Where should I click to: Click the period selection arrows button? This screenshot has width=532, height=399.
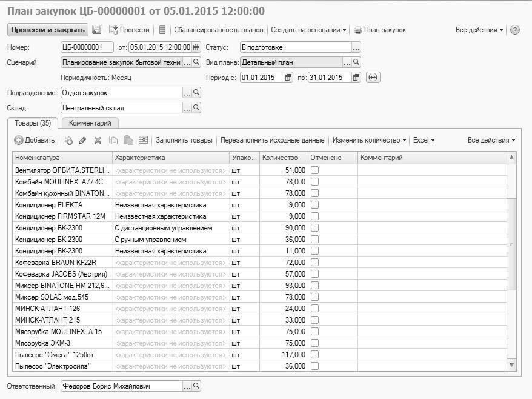click(373, 78)
